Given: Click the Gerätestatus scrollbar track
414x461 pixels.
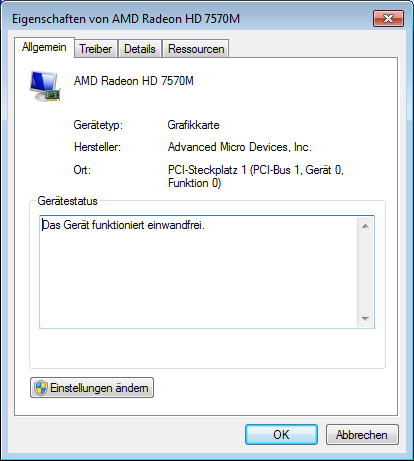Looking at the screenshot, I should coord(365,272).
